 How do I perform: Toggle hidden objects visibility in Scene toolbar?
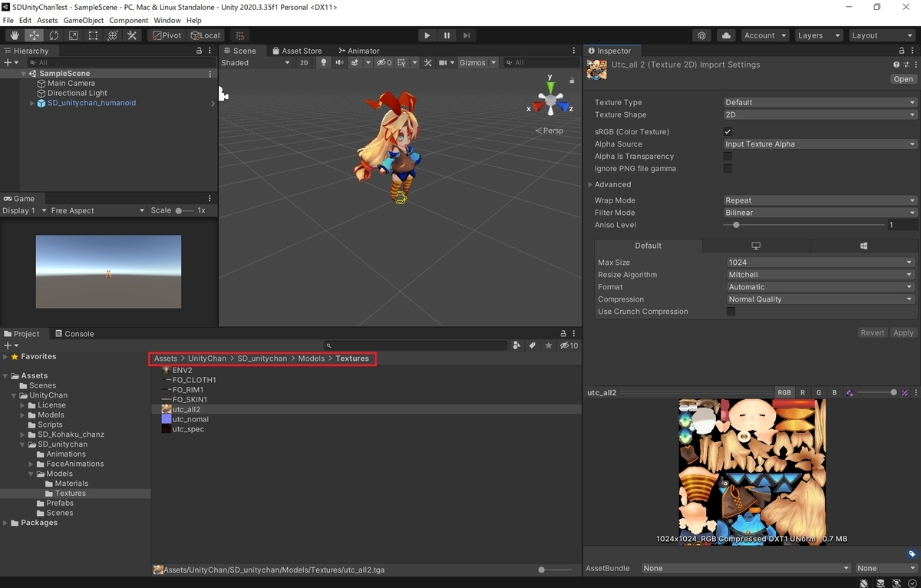(x=384, y=63)
